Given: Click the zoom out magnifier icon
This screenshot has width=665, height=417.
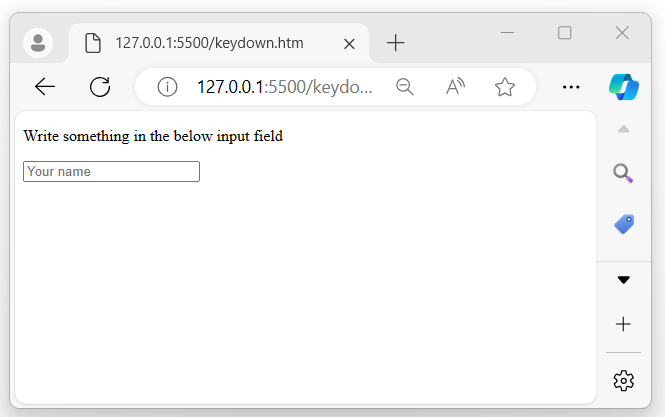Looking at the screenshot, I should pyautogui.click(x=405, y=87).
